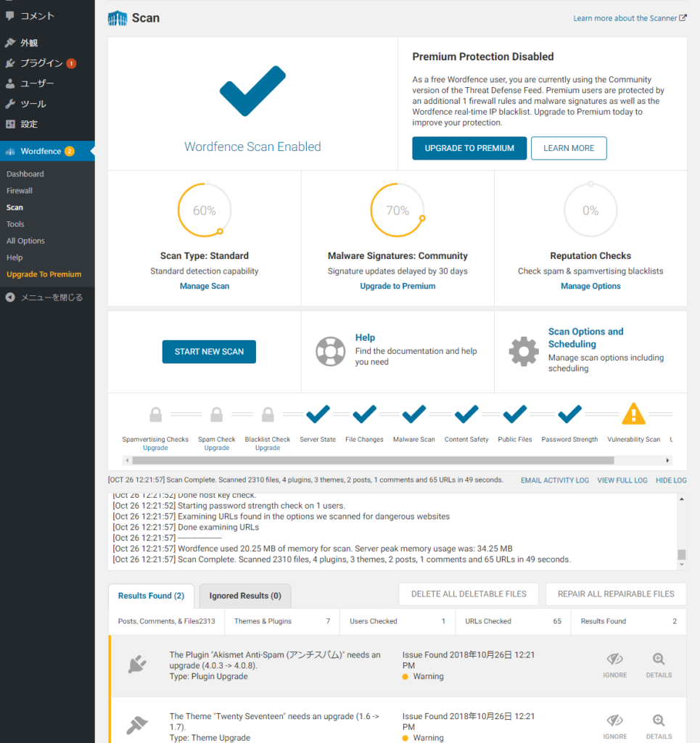Click the Malware Scan checkmark icon
Screen dimensions: 700x743
pos(414,414)
